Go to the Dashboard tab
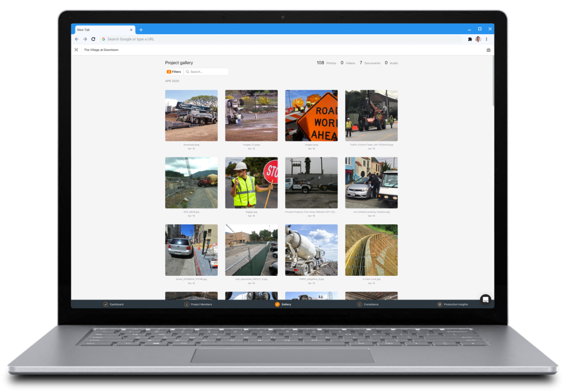Viewport: 564px width, 392px height. tap(113, 304)
